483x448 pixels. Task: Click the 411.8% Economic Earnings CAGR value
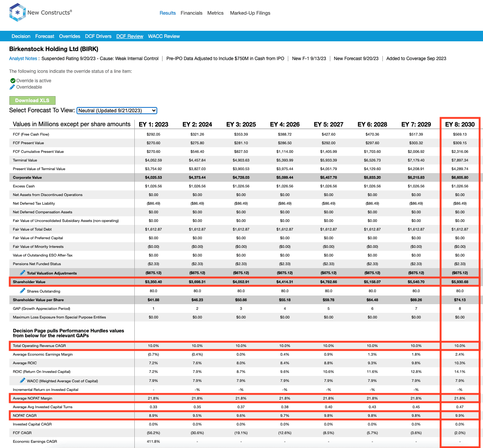[x=153, y=441]
